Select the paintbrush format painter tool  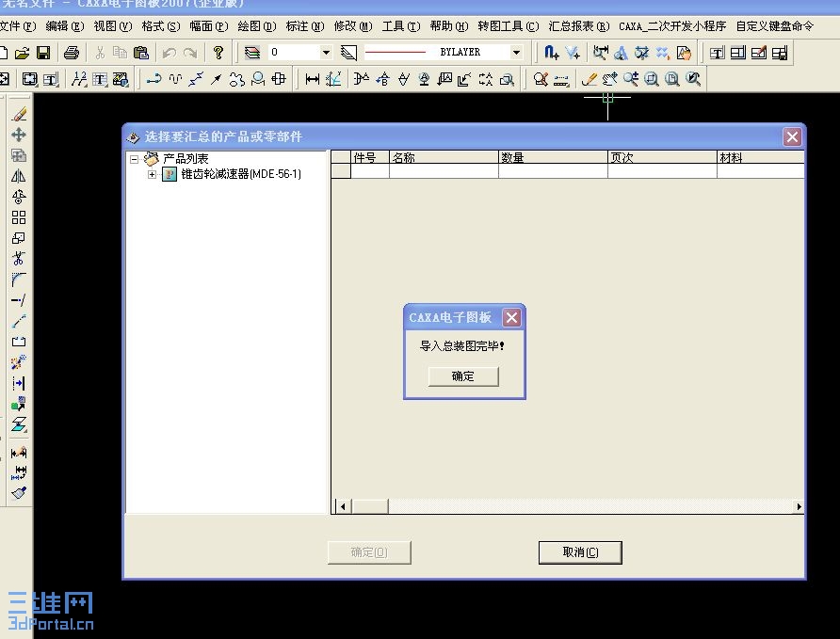pos(19,493)
